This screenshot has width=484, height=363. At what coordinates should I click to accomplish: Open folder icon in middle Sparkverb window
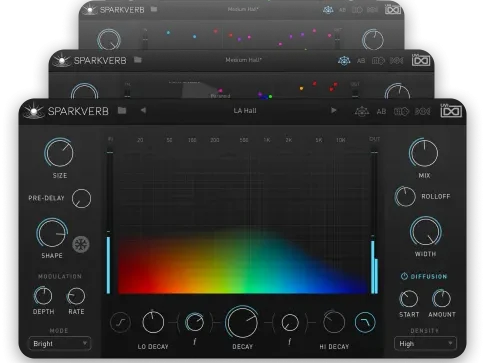pyautogui.click(x=138, y=60)
